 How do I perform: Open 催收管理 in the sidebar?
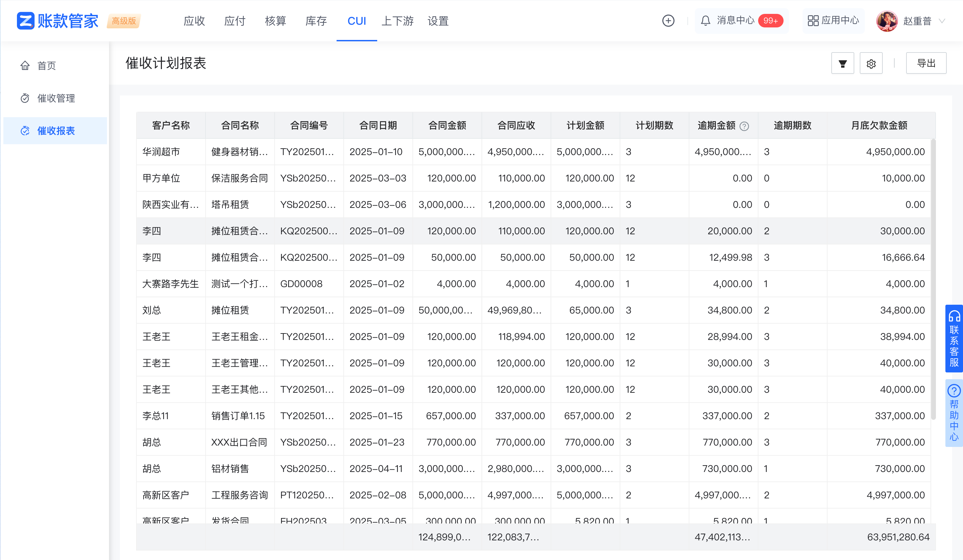point(56,98)
